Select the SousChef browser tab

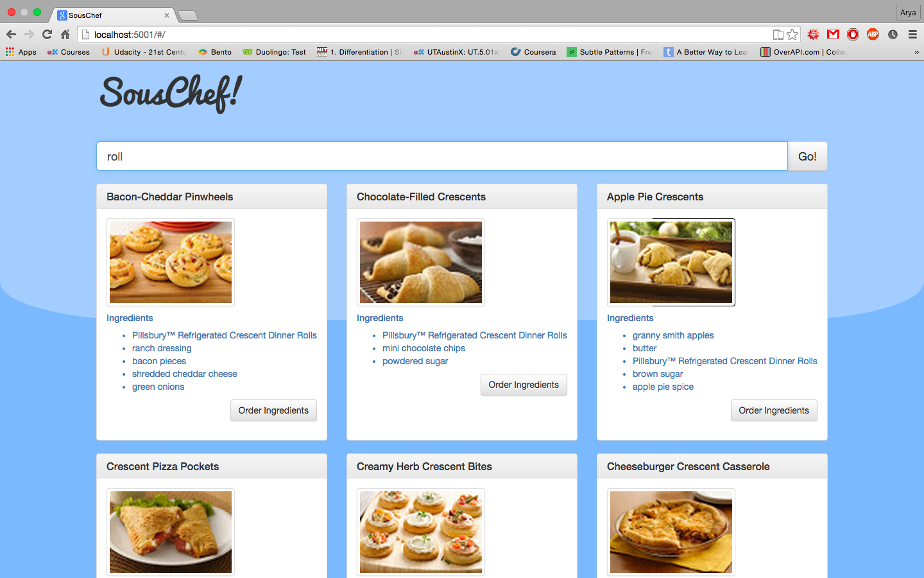click(x=112, y=15)
